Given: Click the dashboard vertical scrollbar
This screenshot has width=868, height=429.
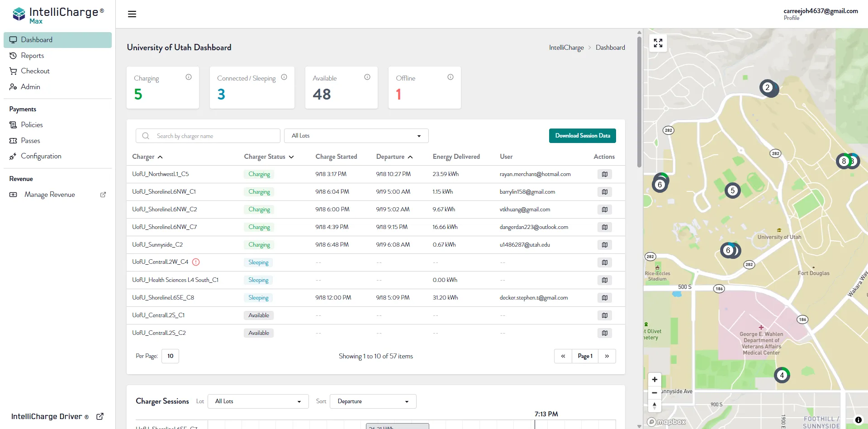Looking at the screenshot, I should (639, 102).
